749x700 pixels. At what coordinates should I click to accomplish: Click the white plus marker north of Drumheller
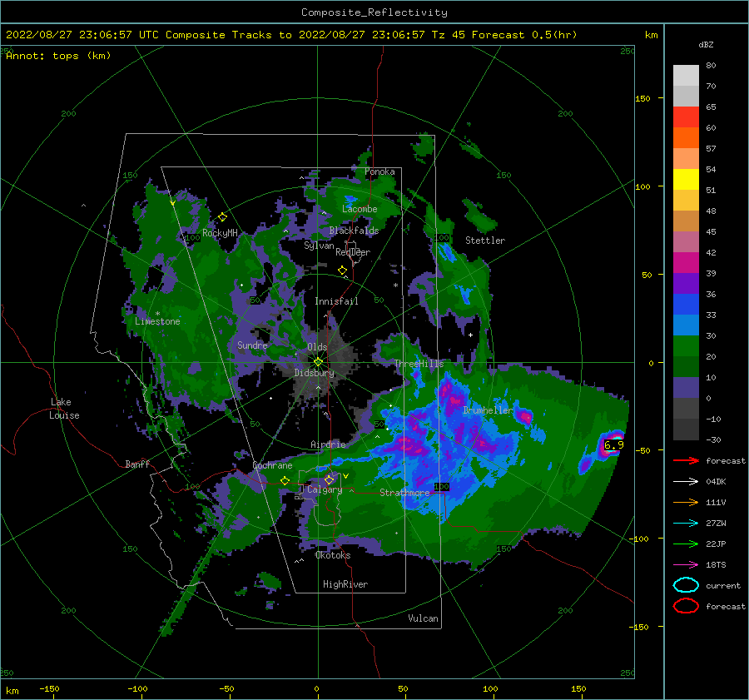point(470,335)
